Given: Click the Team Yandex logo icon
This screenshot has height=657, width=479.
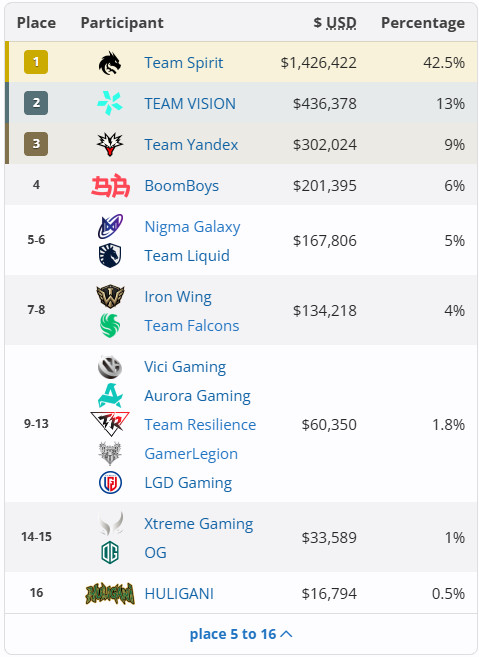Looking at the screenshot, I should 110,145.
